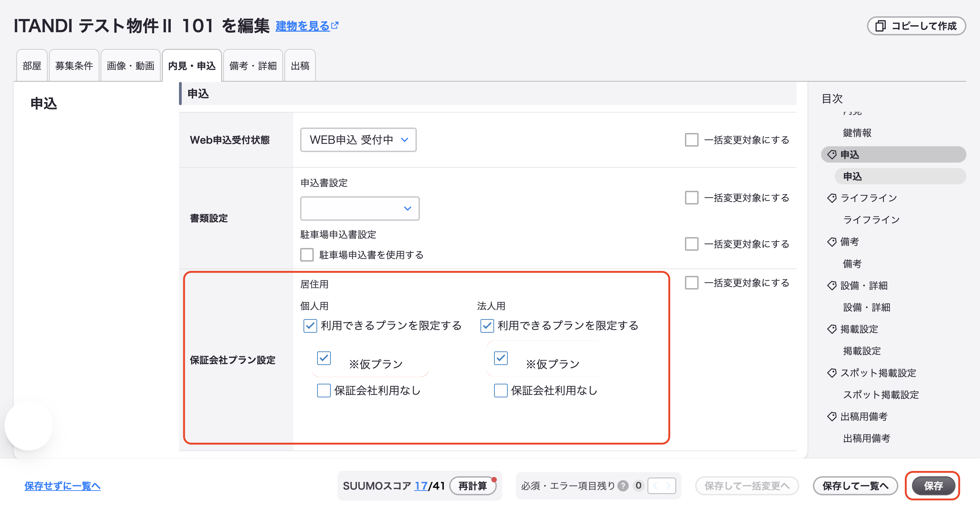980x513 pixels.
Task: Click the tag icon beside 出稿用備考 heading
Action: pyautogui.click(x=832, y=417)
